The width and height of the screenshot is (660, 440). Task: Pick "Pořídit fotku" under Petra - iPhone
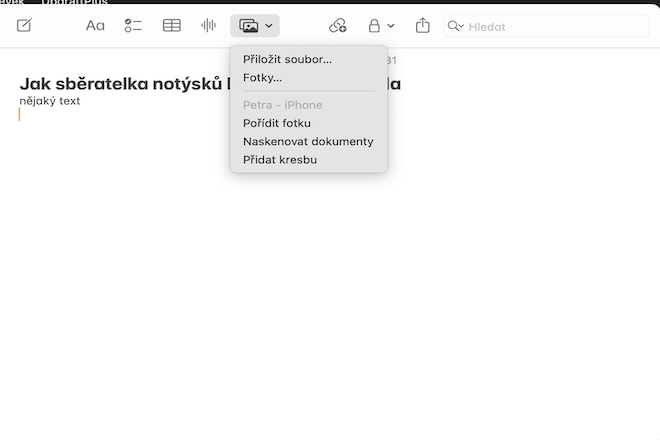click(276, 123)
